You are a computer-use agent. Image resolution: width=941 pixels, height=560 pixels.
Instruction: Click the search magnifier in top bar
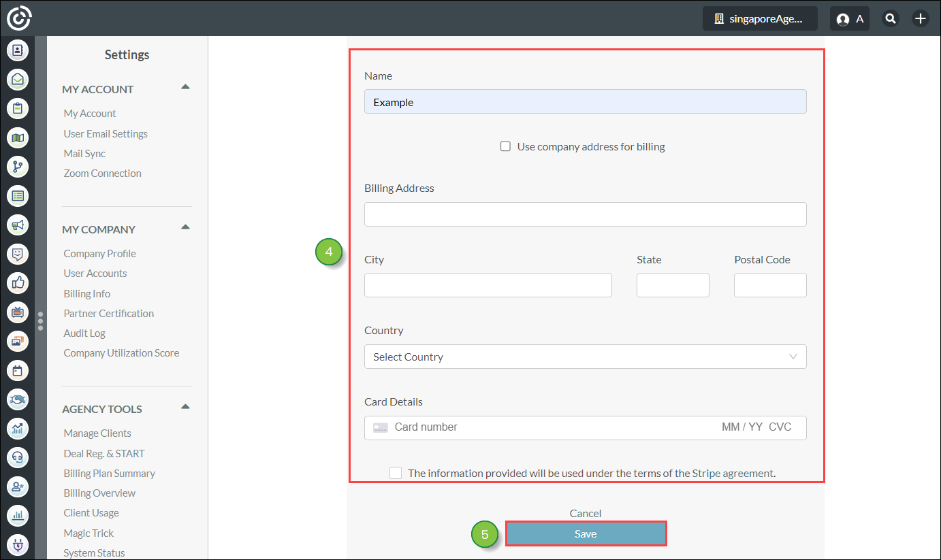click(891, 18)
